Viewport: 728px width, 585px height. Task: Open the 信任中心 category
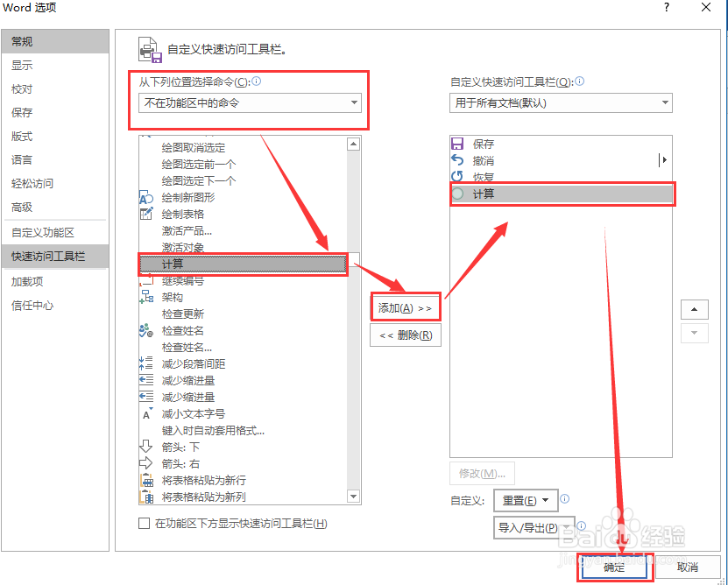55,306
